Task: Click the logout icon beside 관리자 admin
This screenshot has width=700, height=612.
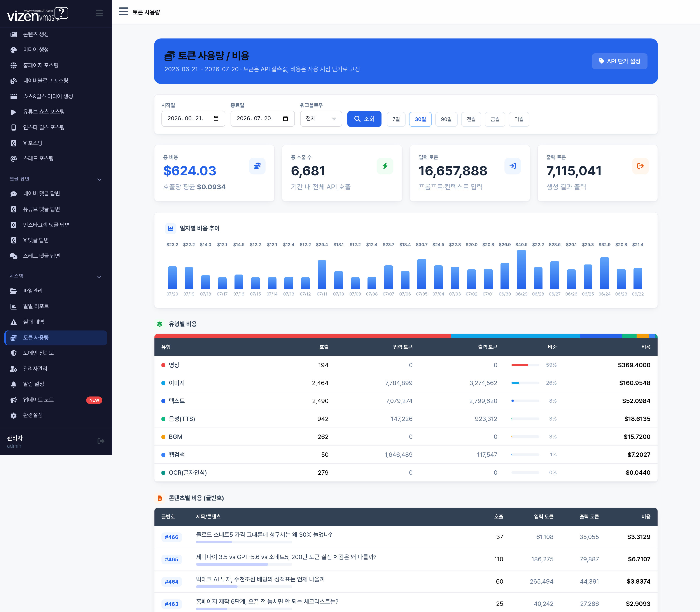Action: [101, 441]
